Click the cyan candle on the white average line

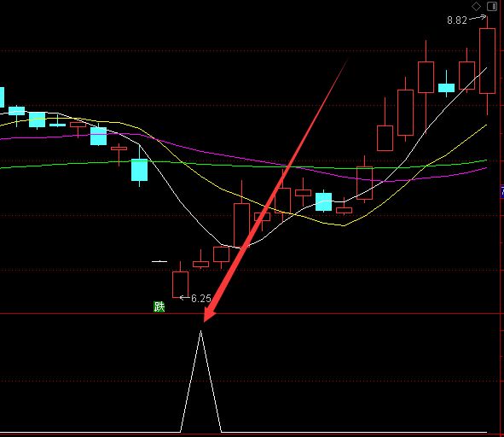(x=324, y=201)
